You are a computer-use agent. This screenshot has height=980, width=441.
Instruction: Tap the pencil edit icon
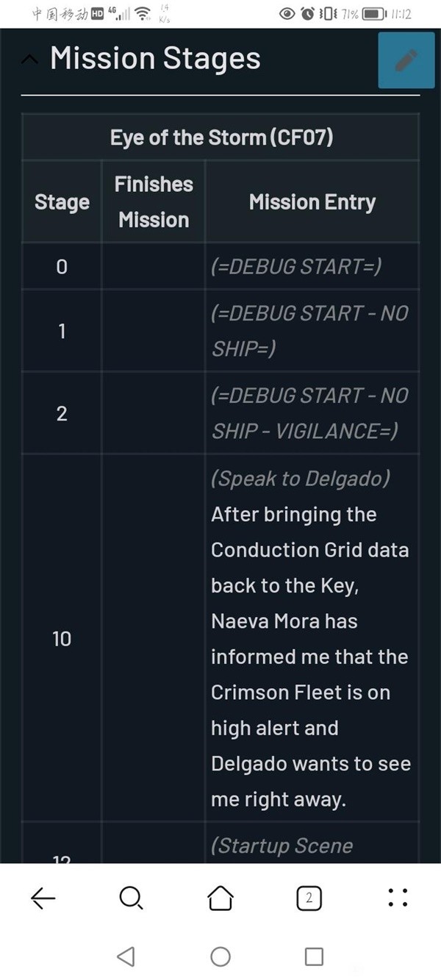(x=406, y=60)
